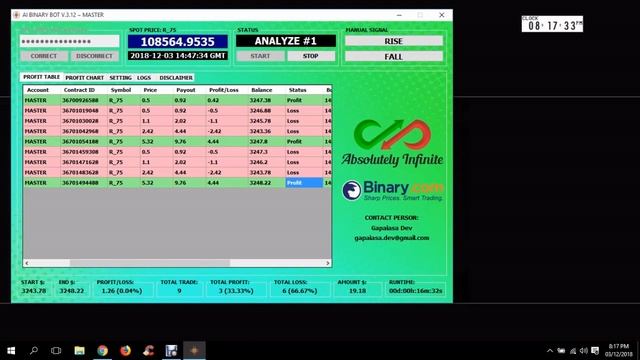The height and width of the screenshot is (360, 640).
Task: Click the Symbol column header
Action: coord(123,90)
